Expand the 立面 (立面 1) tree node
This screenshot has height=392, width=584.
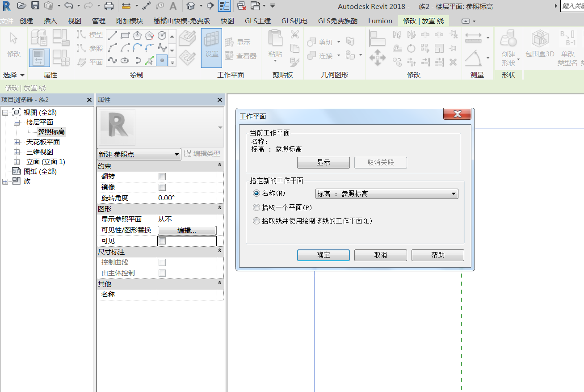tap(17, 162)
